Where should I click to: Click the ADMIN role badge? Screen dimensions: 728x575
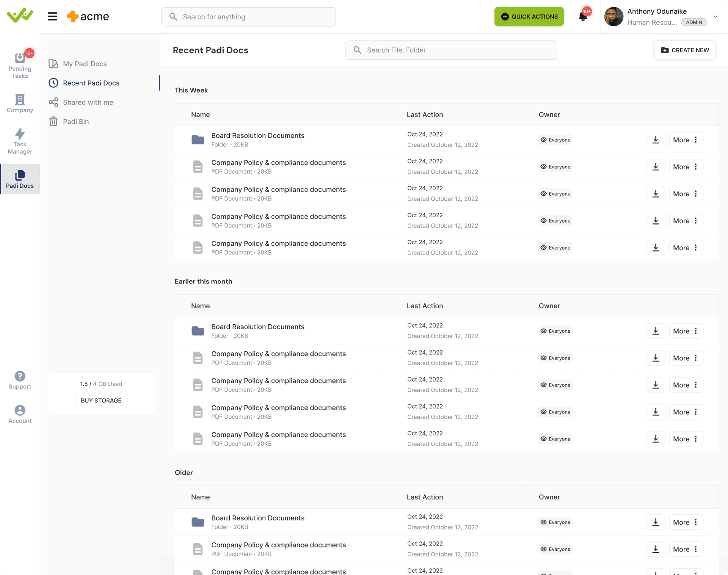(694, 22)
